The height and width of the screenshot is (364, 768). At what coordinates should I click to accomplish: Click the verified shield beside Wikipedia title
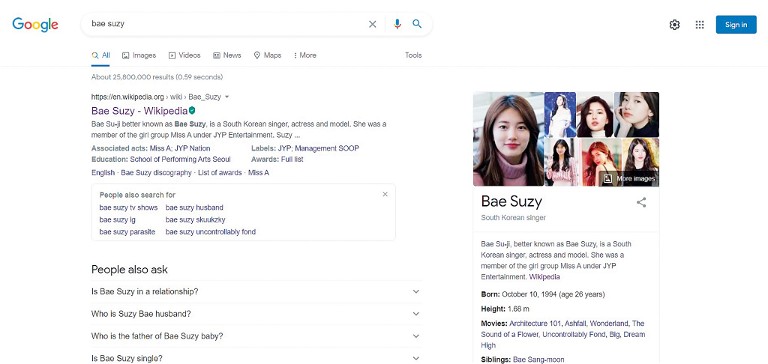[192, 110]
